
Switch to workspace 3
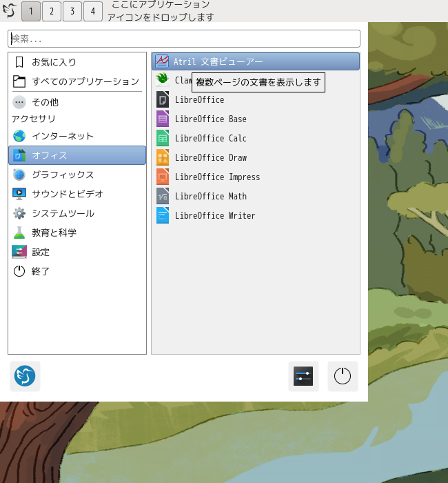pyautogui.click(x=72, y=11)
